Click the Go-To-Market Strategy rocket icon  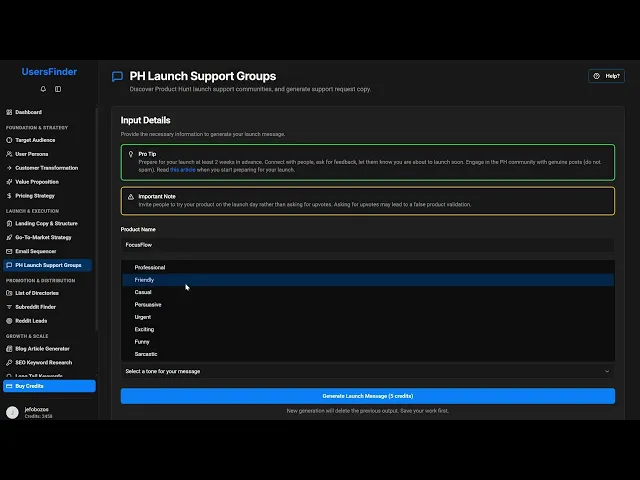(x=9, y=238)
